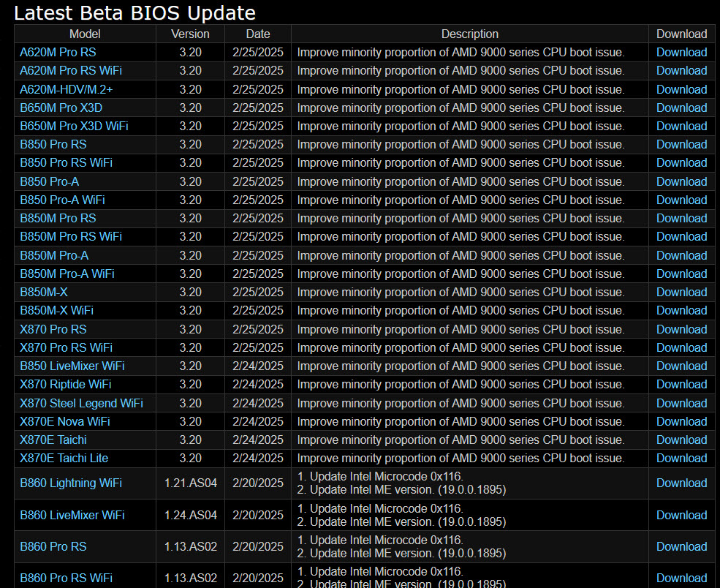Viewport: 720px width, 588px height.
Task: Download BIOS for X870 Pro RS WiFi
Action: click(681, 348)
